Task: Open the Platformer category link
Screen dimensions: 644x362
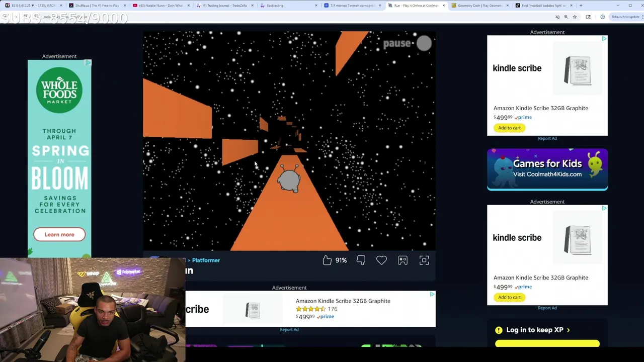Action: pyautogui.click(x=206, y=260)
